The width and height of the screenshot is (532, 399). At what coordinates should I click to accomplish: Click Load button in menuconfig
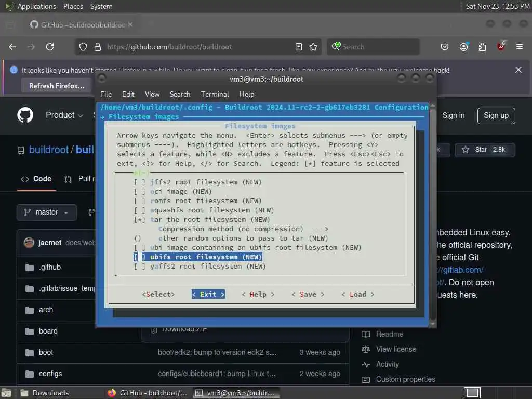click(358, 295)
